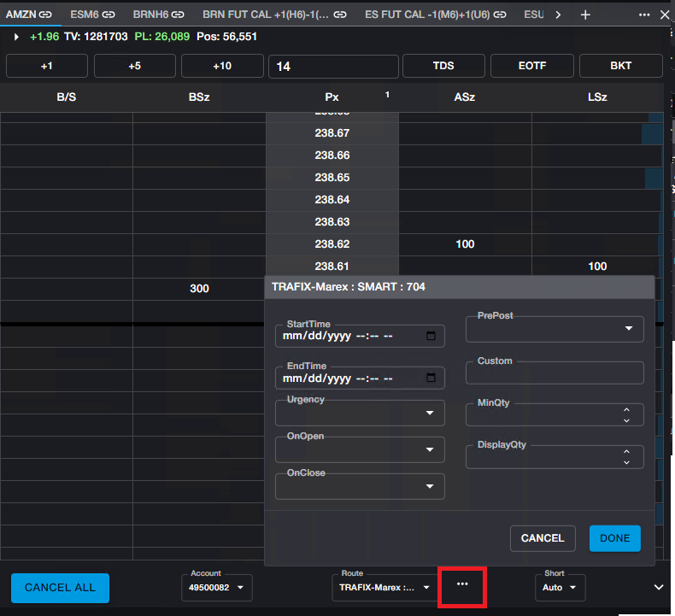Open the Account 49500082 dropdown
This screenshot has height=616, width=675.
(x=216, y=588)
